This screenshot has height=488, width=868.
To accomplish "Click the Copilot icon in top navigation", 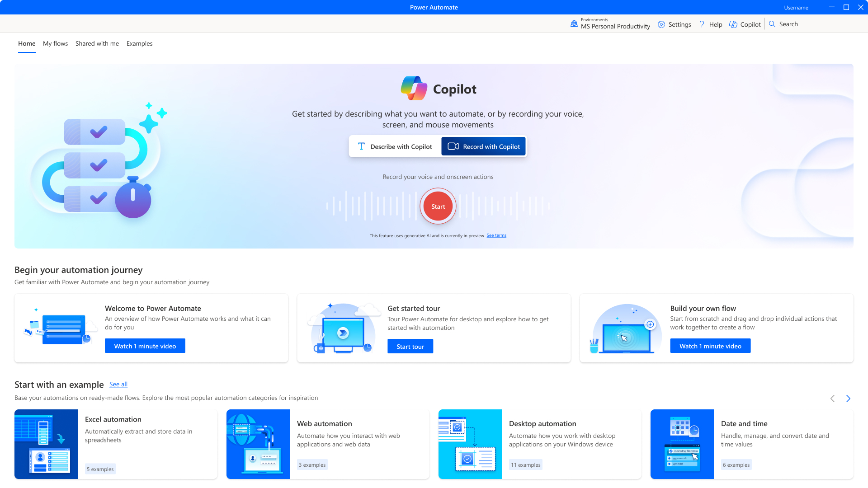I will click(x=733, y=24).
